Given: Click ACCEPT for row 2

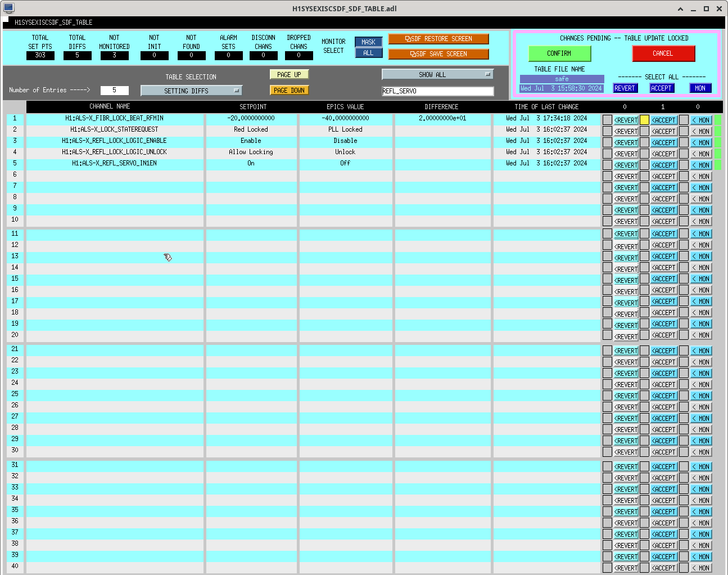Looking at the screenshot, I should point(664,132).
